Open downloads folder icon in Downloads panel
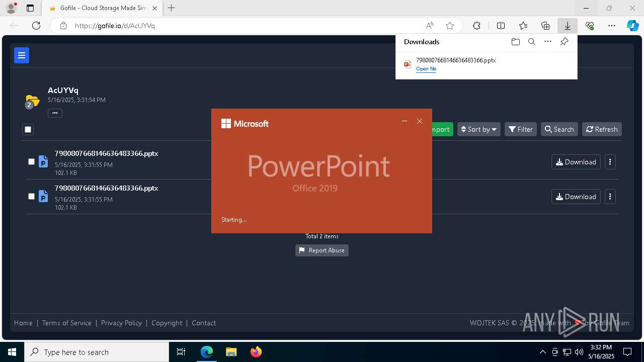The width and height of the screenshot is (644, 362). [515, 42]
